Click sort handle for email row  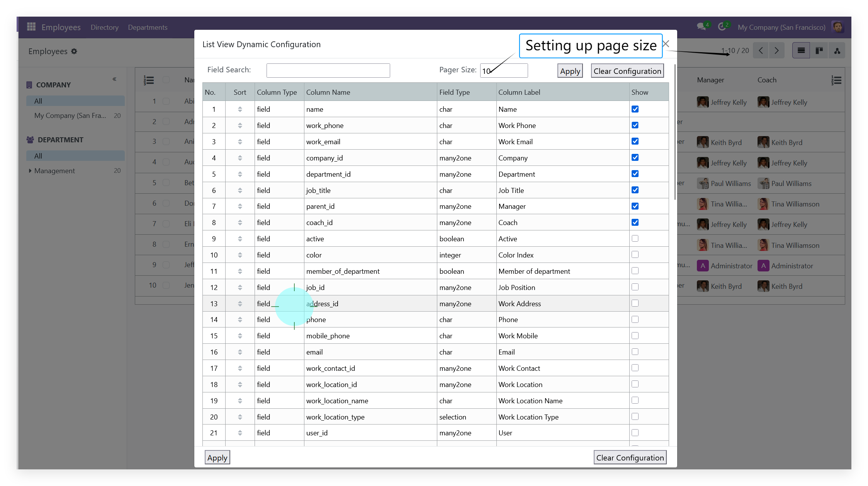click(x=240, y=352)
